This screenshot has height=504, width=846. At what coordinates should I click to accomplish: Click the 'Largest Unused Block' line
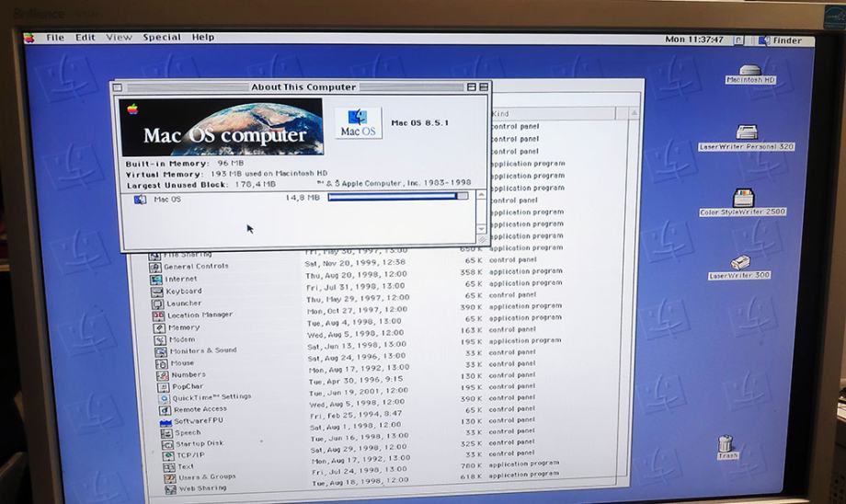click(200, 185)
